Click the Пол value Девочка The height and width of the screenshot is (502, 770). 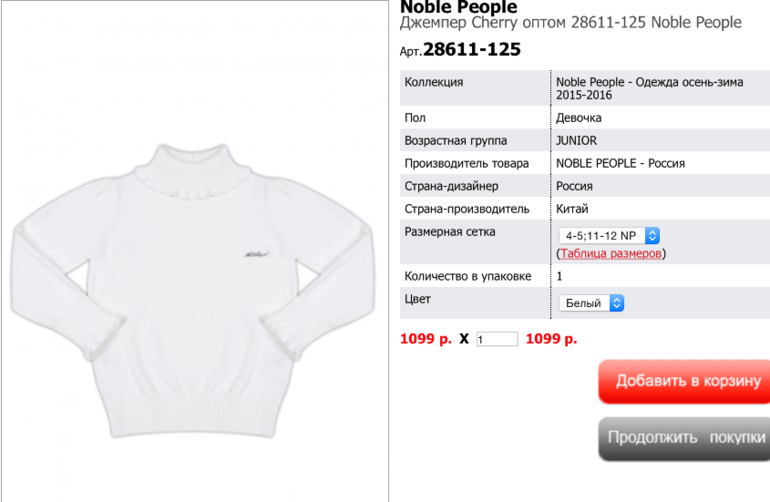[578, 118]
